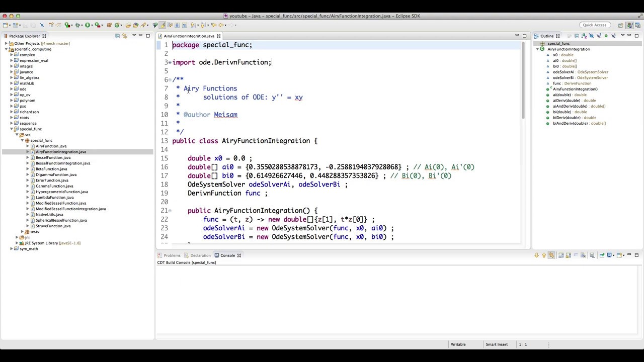644x362 pixels.
Task: Select the richardson folder in the tree
Action: tap(29, 112)
